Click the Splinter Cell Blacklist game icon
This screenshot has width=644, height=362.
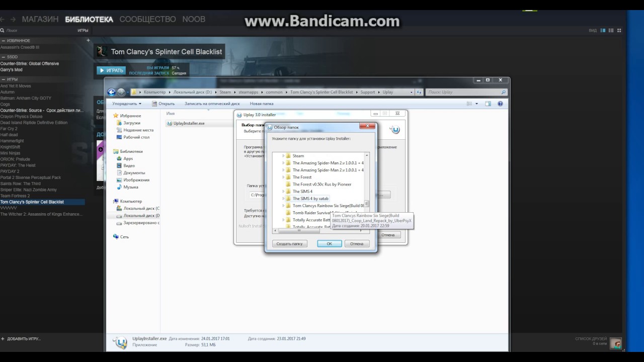pyautogui.click(x=102, y=51)
